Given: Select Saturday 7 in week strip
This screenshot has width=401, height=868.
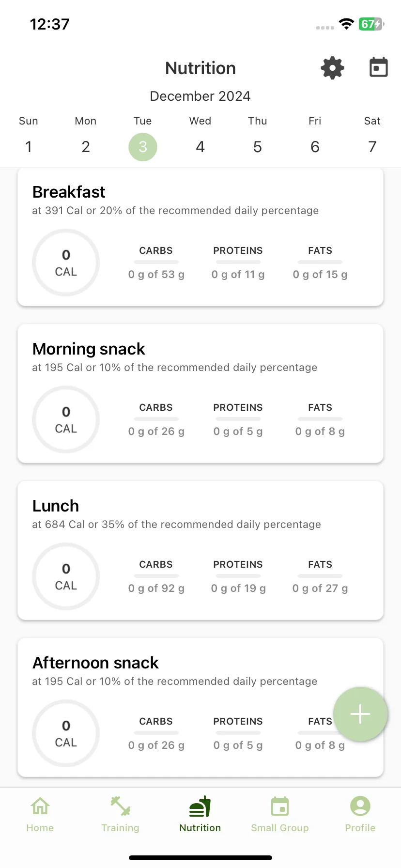Looking at the screenshot, I should click(372, 147).
